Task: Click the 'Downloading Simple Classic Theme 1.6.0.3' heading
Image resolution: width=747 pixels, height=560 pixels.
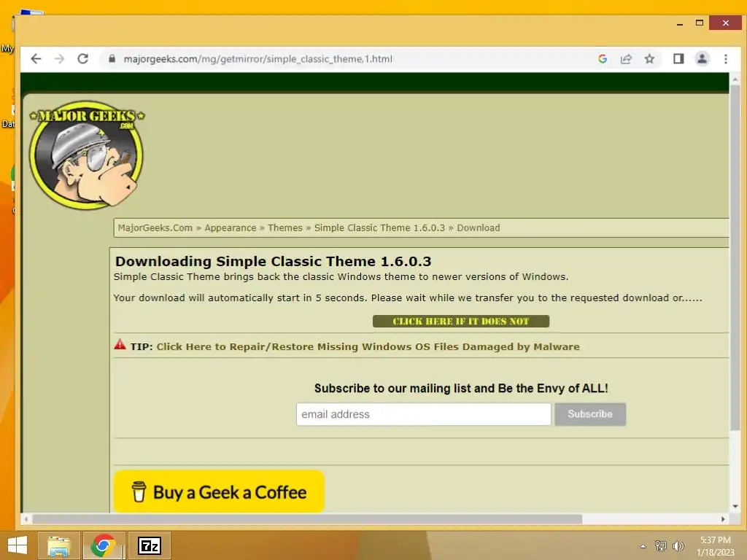Action: click(274, 262)
